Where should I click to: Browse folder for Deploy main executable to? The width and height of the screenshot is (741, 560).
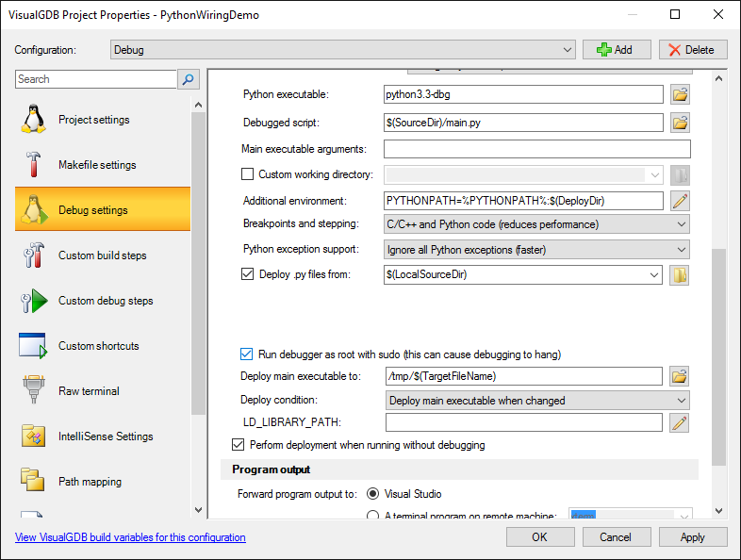tap(679, 377)
